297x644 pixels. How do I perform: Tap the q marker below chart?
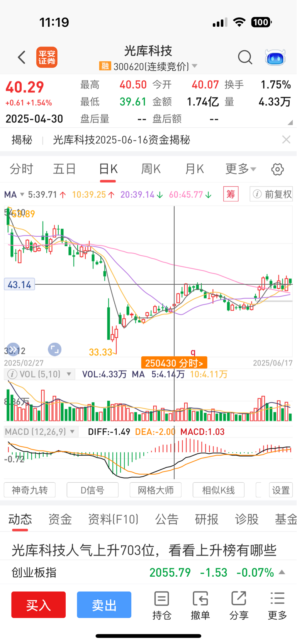pos(193,352)
